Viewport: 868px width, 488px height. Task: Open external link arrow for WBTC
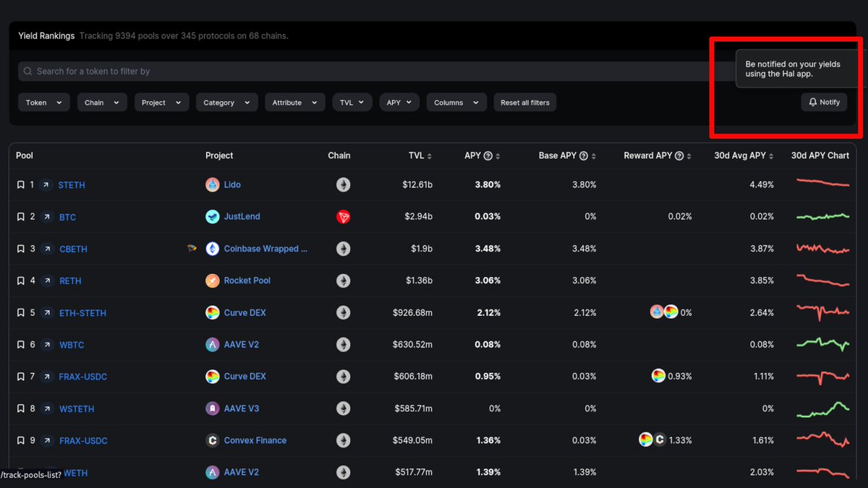(x=47, y=345)
